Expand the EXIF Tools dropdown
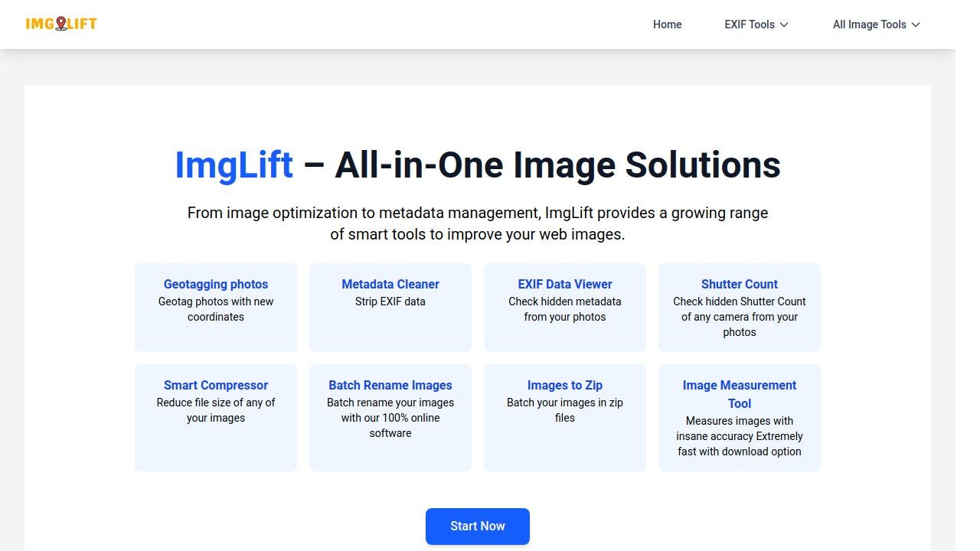 click(756, 24)
